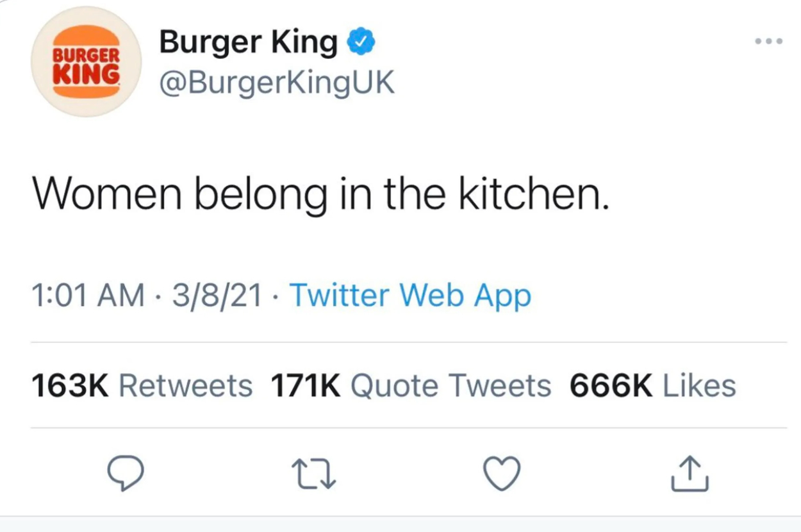Open the share upload arrow icon
The image size is (801, 532).
690,474
